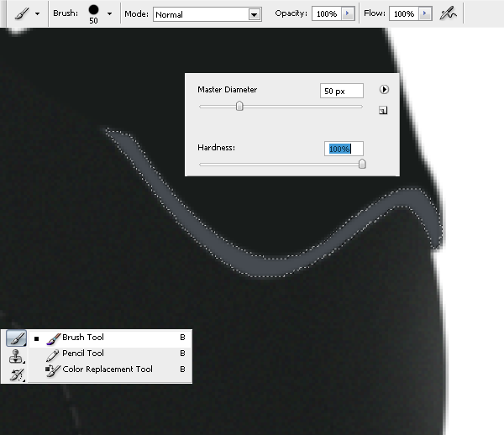
Task: Select Brush Tool from the flyout
Action: coord(111,338)
